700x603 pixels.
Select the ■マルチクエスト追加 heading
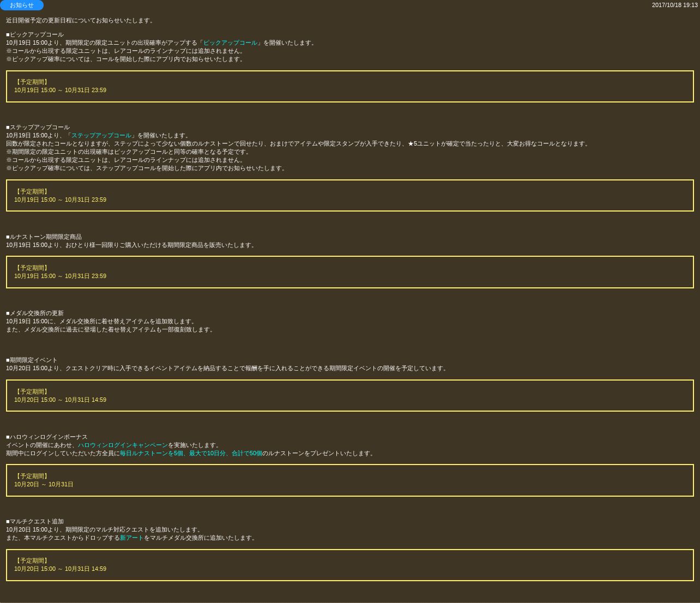(35, 522)
